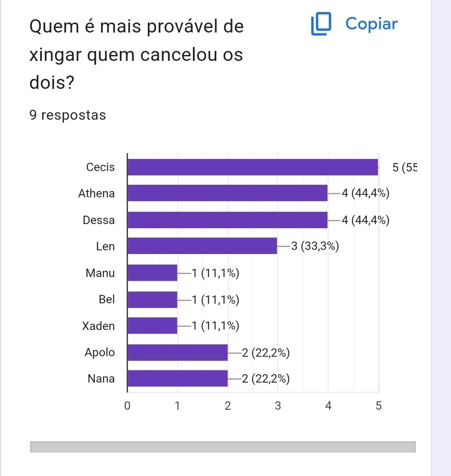Select the Len bar in the chart
Screen dimensions: 451x476
tap(202, 247)
